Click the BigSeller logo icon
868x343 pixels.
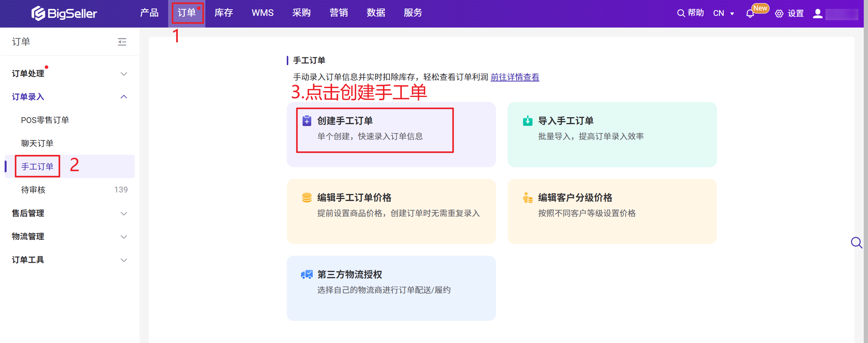click(38, 13)
